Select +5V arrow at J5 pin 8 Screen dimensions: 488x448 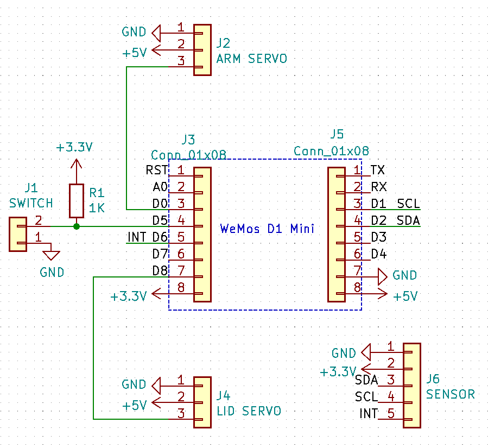point(383,293)
